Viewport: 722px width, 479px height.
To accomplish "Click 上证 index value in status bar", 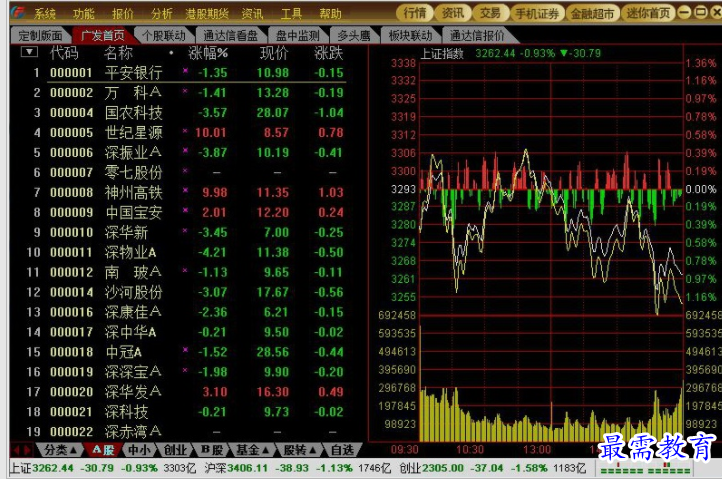I will pyautogui.click(x=53, y=468).
